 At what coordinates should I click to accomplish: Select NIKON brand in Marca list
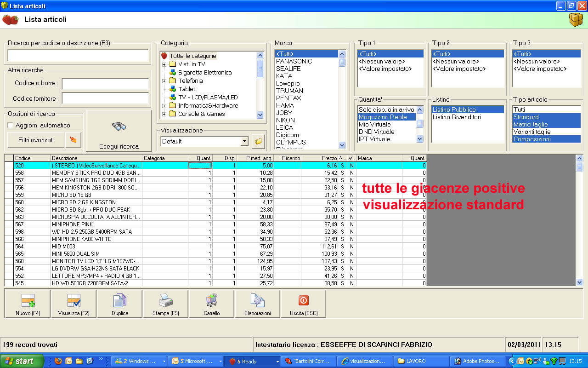[306, 120]
